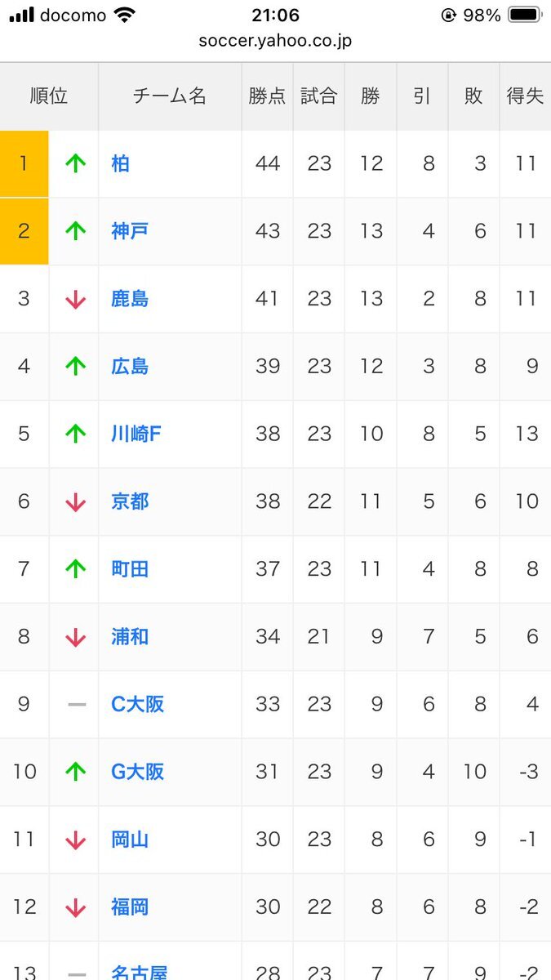This screenshot has width=551, height=980.
Task: Tap the gray dash icon beside C大阪
Action: pos(76,704)
